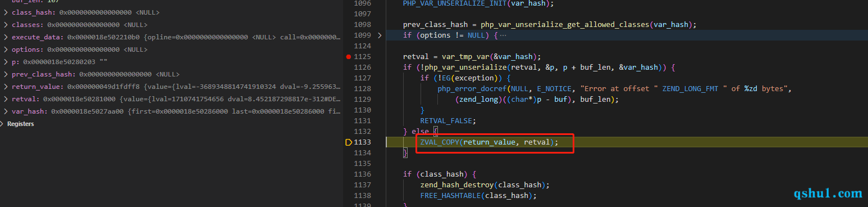Expand the execute_data variable entry
Image resolution: width=868 pixels, height=207 pixels.
point(5,37)
